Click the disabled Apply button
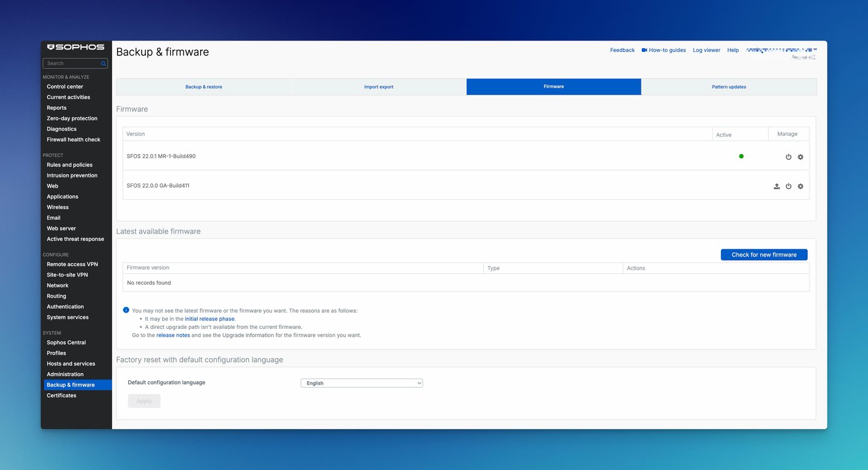The width and height of the screenshot is (868, 470). tap(144, 401)
